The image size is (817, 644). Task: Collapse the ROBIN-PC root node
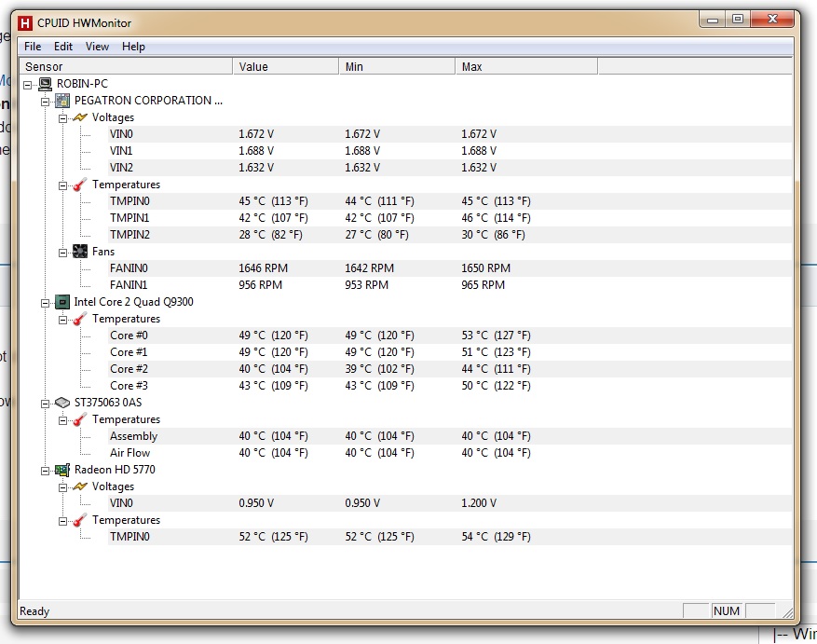[x=28, y=85]
